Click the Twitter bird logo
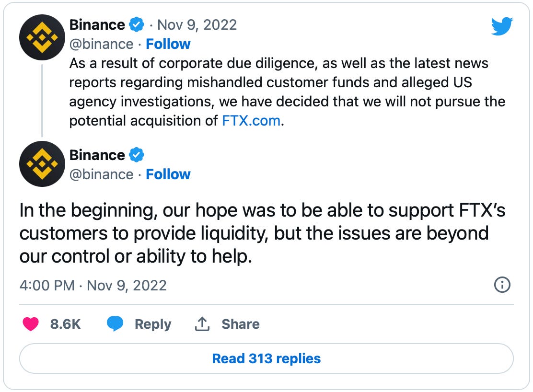533x392 pixels. [x=502, y=26]
